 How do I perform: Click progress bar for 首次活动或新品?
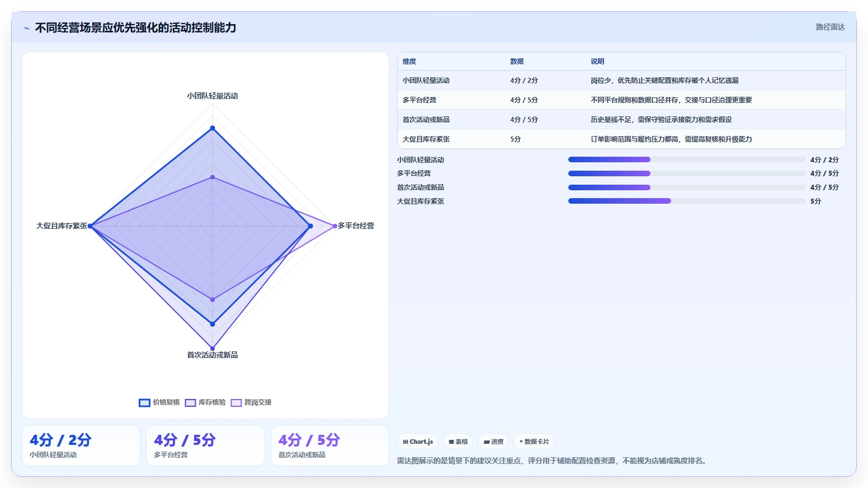(x=687, y=187)
